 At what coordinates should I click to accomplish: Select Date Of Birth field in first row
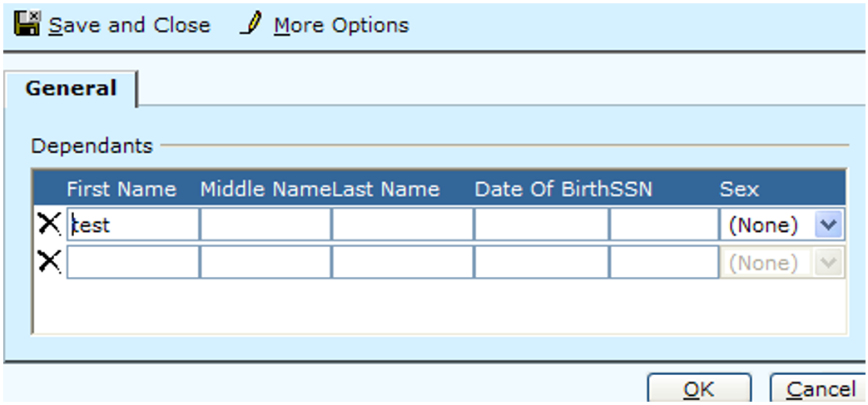541,225
